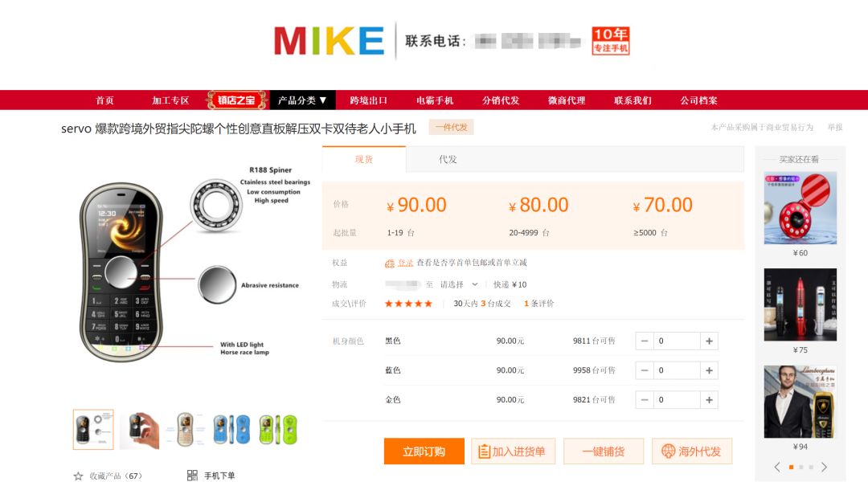
Task: Click the minus stepper for 蓝色 quantity
Action: tap(645, 370)
